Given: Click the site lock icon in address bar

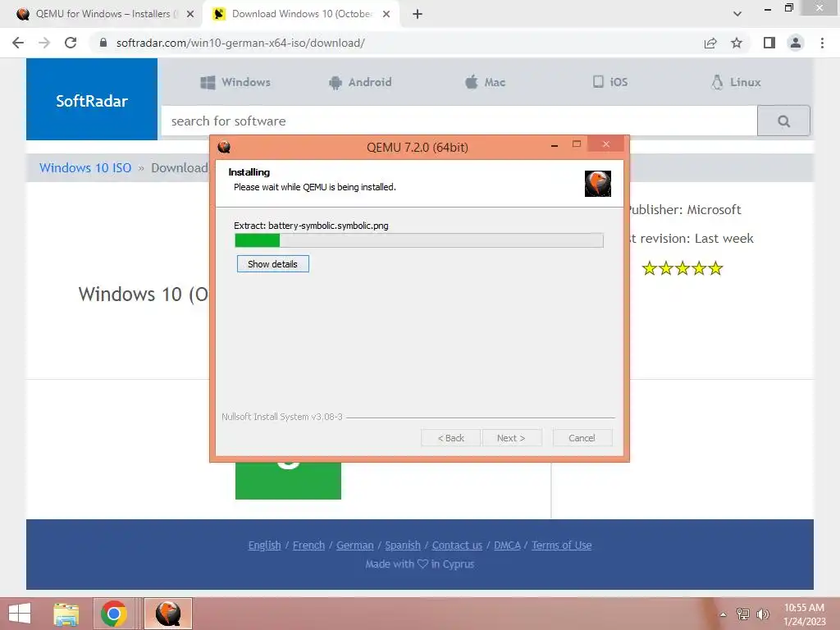Looking at the screenshot, I should (103, 43).
